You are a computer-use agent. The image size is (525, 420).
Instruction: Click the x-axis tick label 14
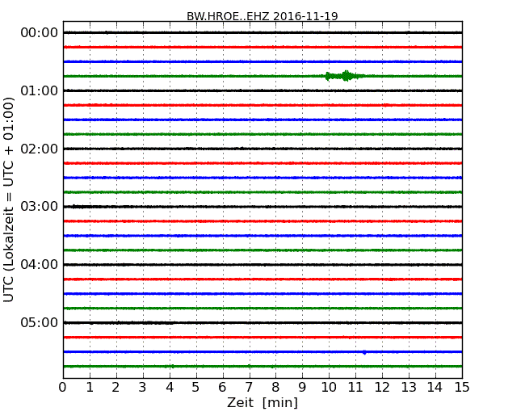coord(435,388)
